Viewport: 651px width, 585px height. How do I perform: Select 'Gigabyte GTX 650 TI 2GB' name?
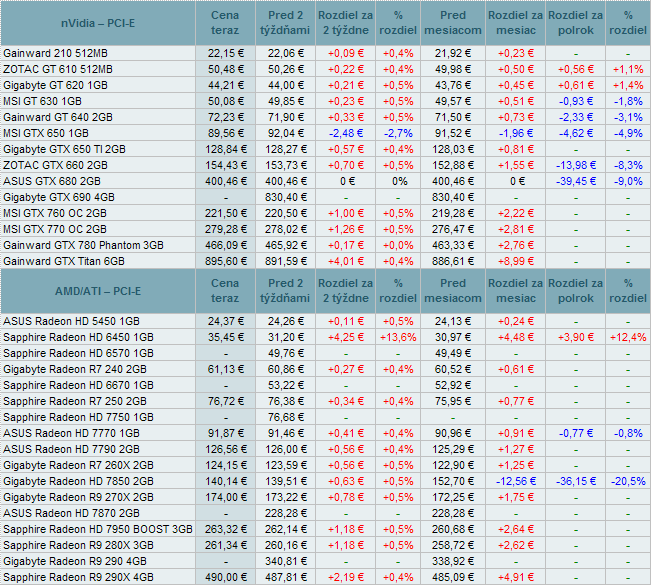tap(64, 149)
